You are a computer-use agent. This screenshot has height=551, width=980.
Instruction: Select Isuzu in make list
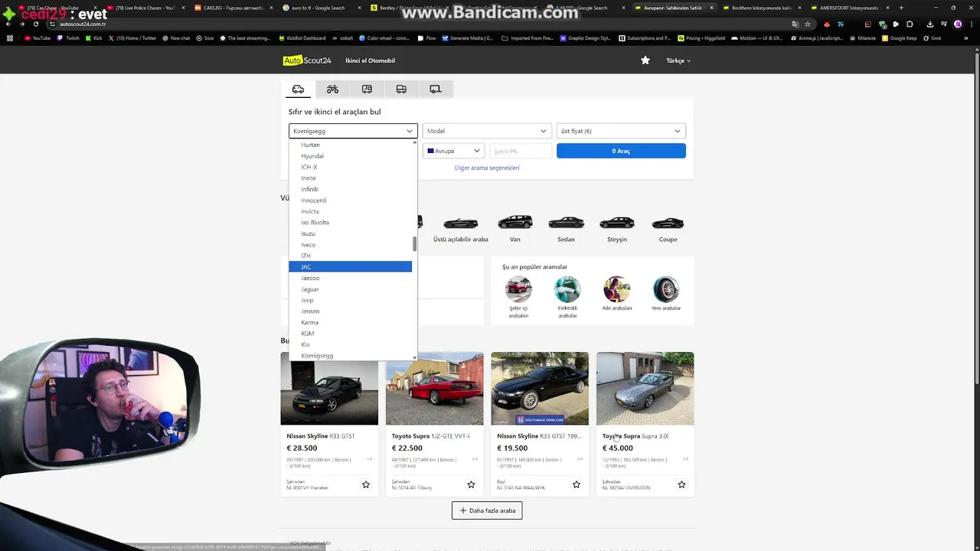click(x=350, y=233)
